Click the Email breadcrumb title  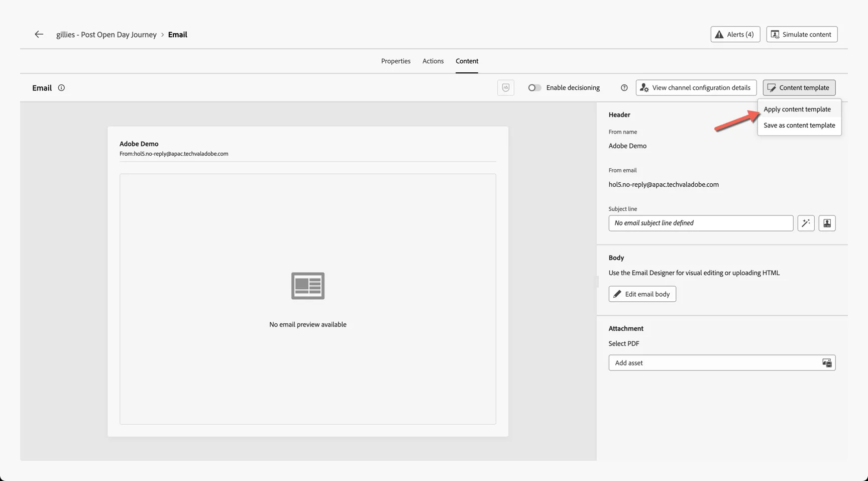178,35
